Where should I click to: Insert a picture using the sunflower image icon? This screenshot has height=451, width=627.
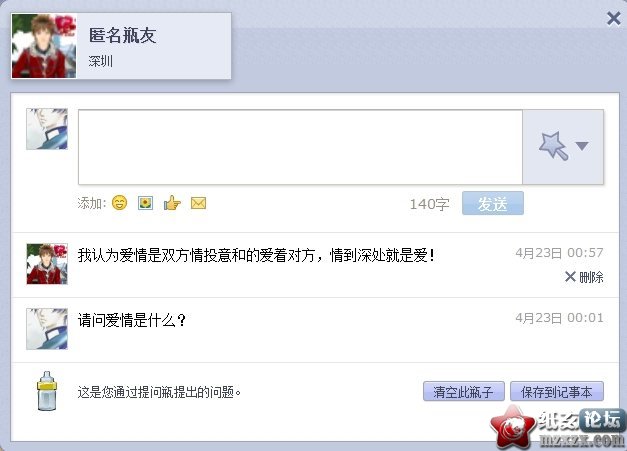tap(145, 203)
